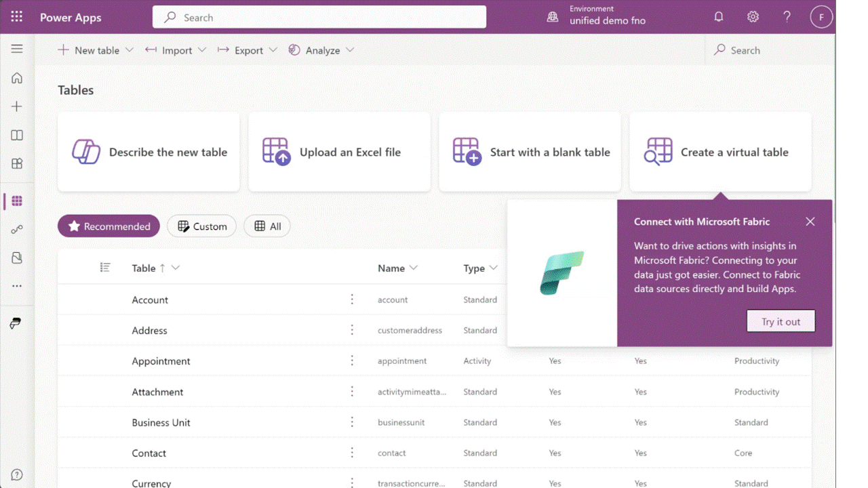This screenshot has width=868, height=488.
Task: Click the Try it out button
Action: pyautogui.click(x=781, y=321)
